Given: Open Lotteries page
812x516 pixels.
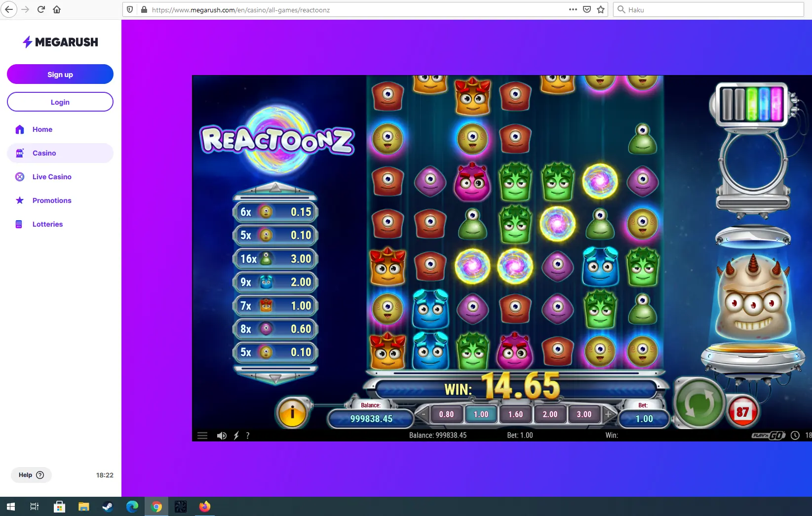Looking at the screenshot, I should point(60,224).
